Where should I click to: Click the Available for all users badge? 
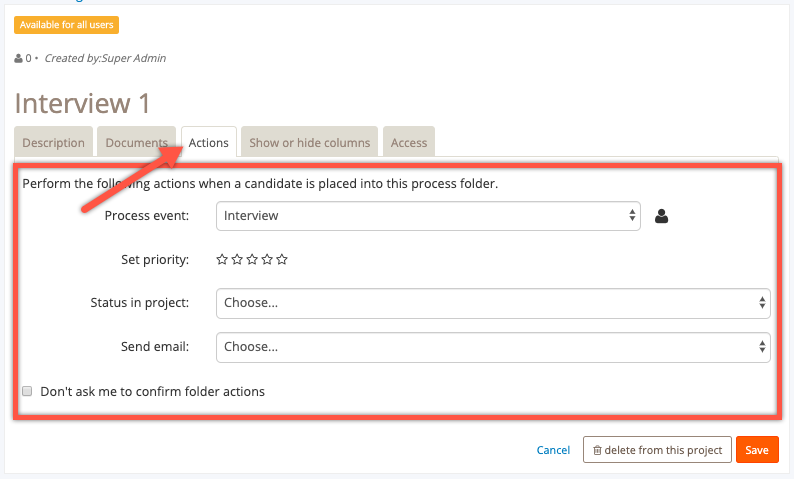[x=66, y=25]
